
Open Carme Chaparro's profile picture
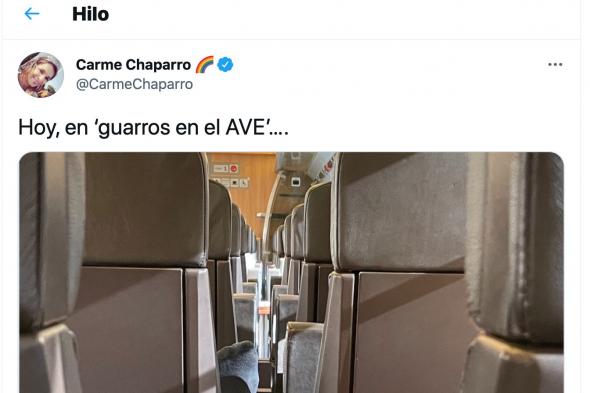(x=41, y=75)
